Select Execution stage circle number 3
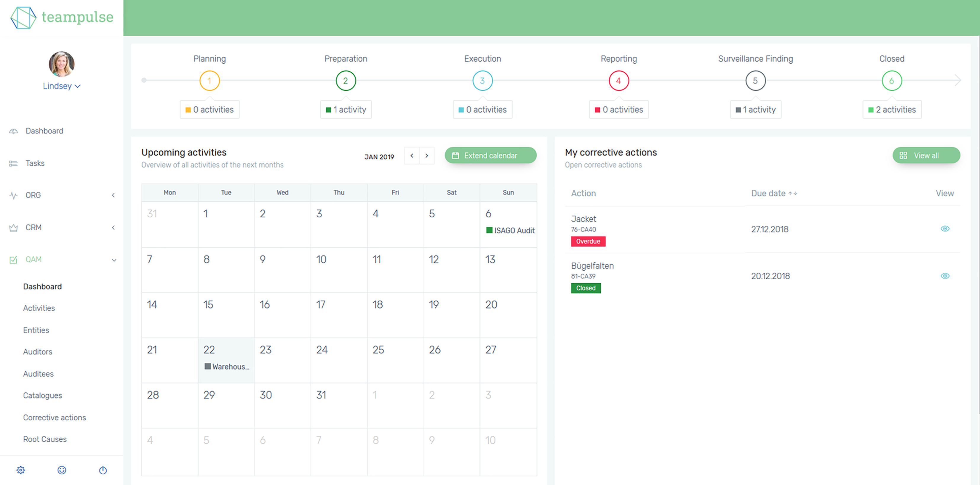Screen dimensions: 980x485 point(482,81)
